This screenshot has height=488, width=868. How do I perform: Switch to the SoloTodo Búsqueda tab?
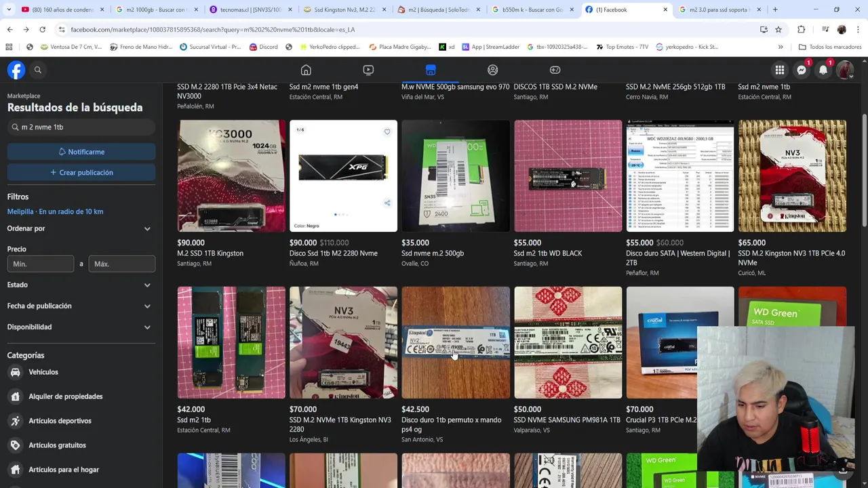click(x=438, y=9)
